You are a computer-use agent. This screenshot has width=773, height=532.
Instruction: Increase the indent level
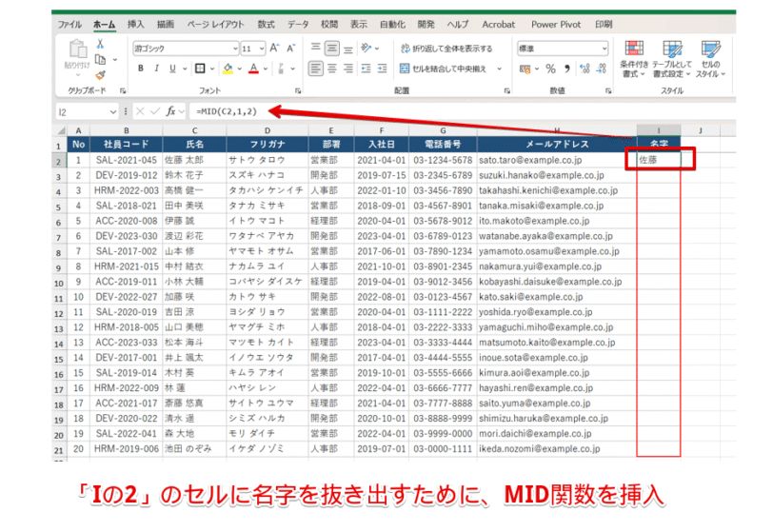pos(382,69)
